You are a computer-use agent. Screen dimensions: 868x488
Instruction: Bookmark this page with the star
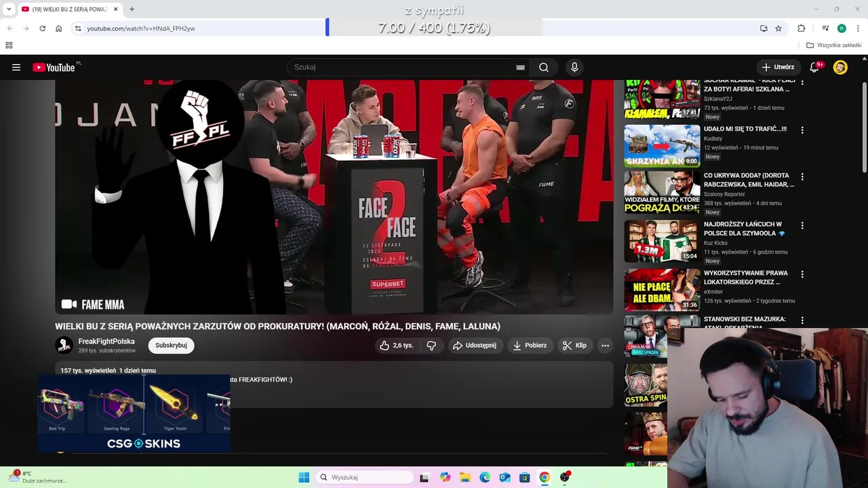(778, 28)
